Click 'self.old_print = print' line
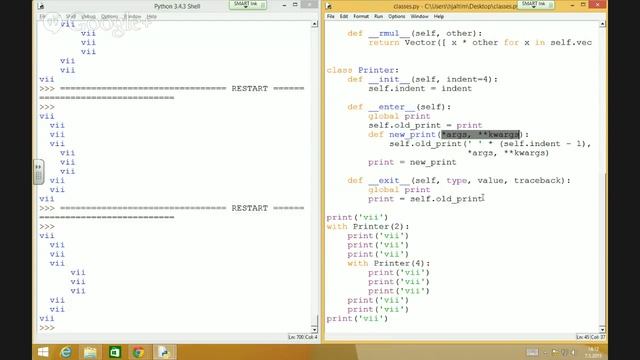Screen dimensions: 640x360 tap(425, 125)
